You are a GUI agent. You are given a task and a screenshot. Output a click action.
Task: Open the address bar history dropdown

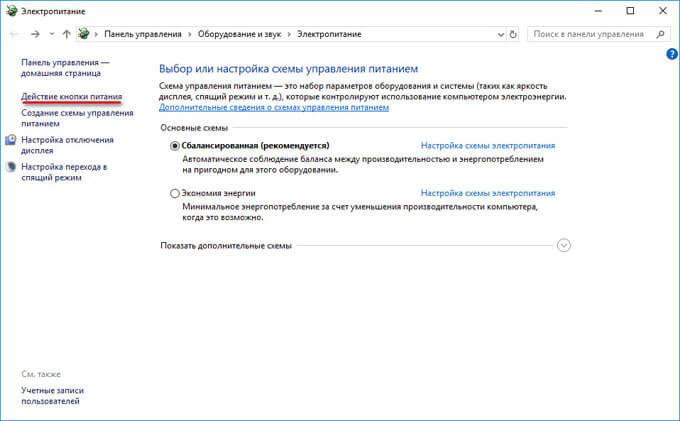[x=500, y=34]
